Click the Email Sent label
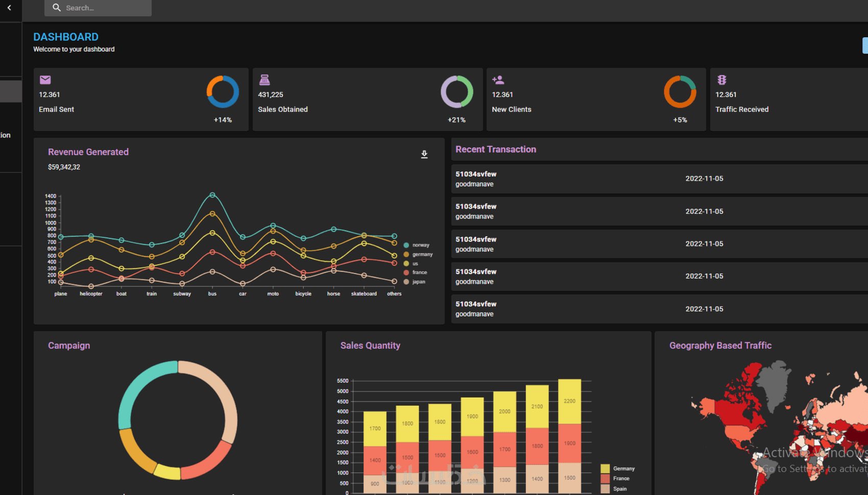 tap(56, 109)
